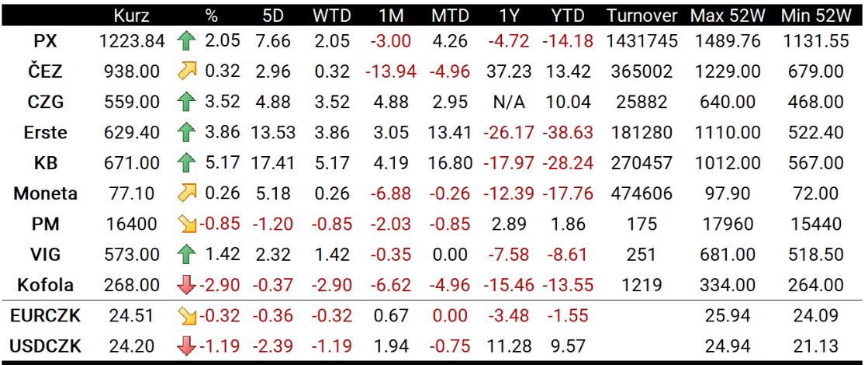Select the yellow down arrow in EURCZK row

(x=187, y=316)
